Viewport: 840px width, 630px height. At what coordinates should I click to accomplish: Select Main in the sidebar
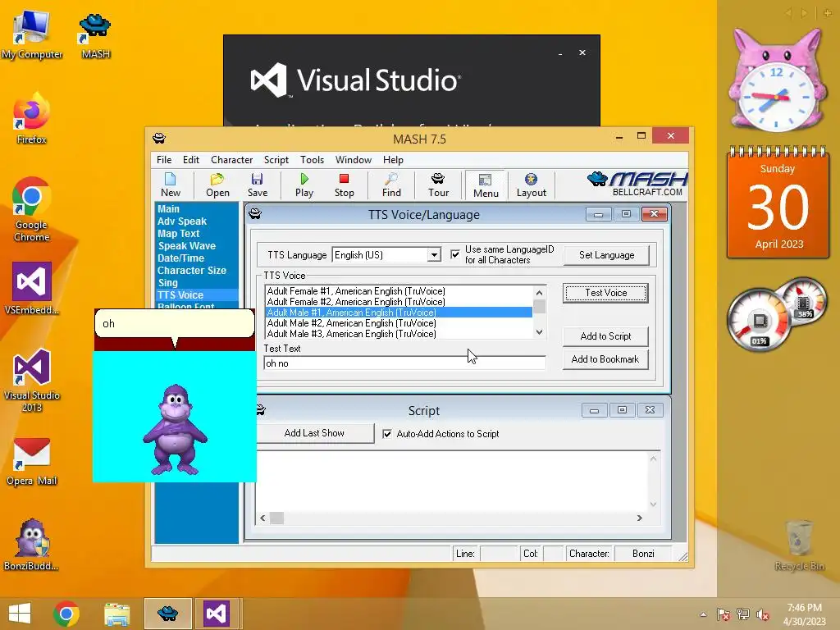168,209
